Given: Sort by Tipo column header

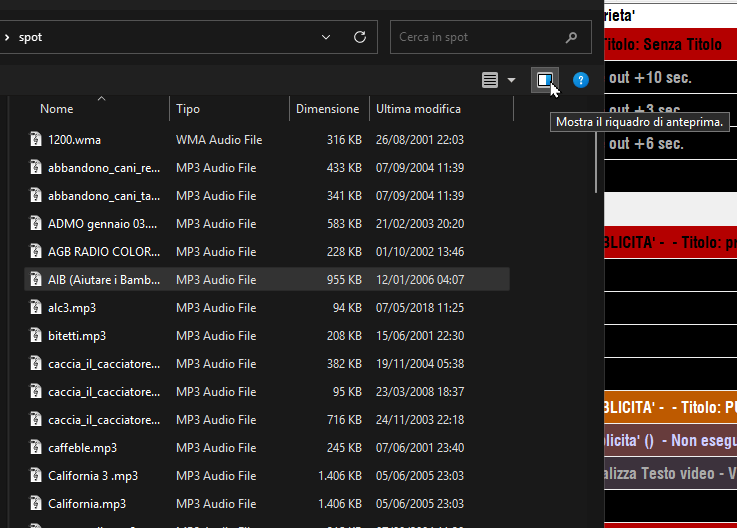Looking at the screenshot, I should [x=188, y=109].
